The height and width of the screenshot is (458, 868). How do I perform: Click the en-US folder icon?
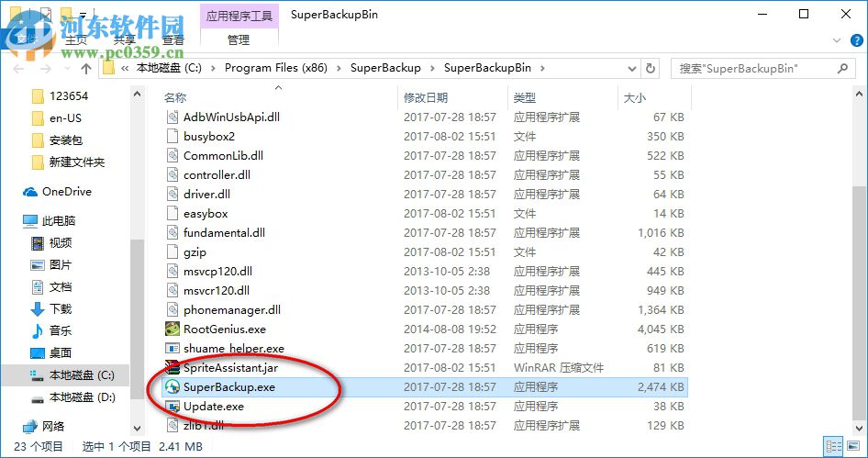38,118
